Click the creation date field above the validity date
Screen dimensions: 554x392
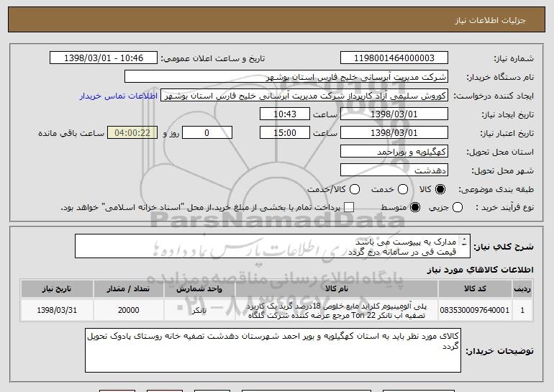tap(394, 114)
